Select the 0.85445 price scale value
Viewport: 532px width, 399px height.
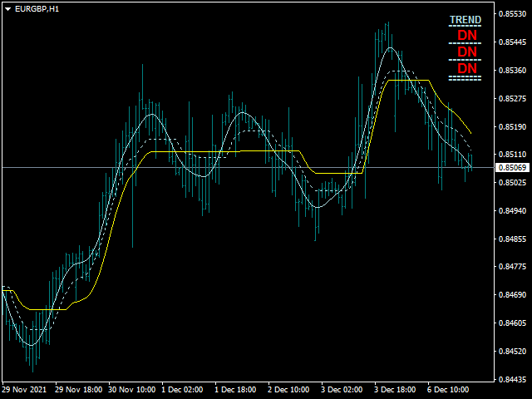[512, 42]
